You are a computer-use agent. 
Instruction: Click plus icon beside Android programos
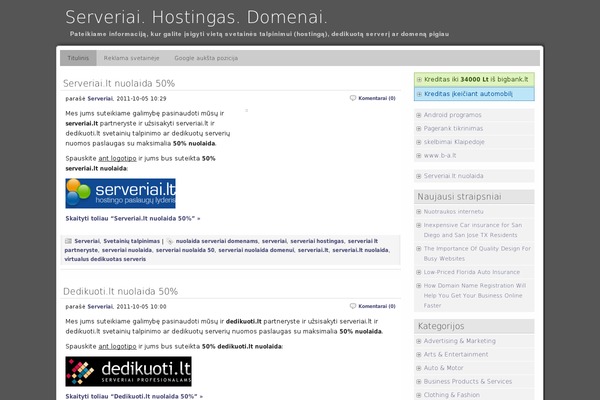[x=419, y=115]
